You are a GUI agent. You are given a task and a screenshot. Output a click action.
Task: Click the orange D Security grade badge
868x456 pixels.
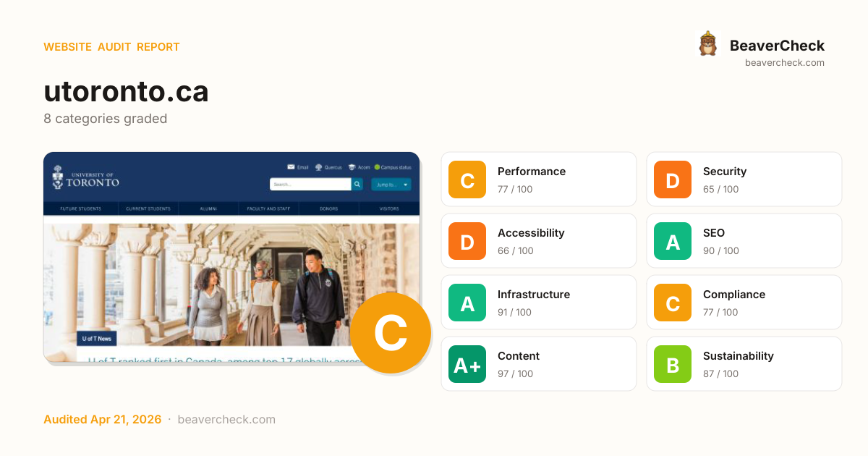673,180
